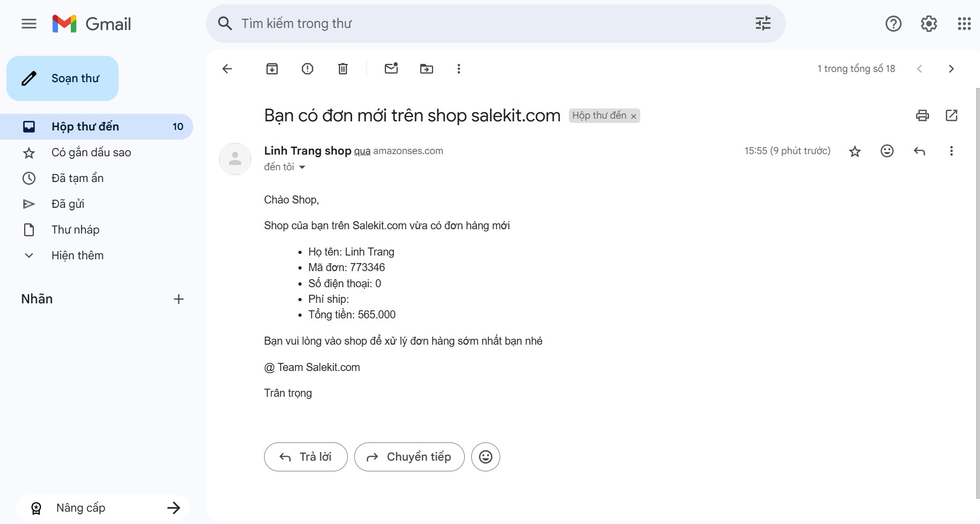Add emoji reaction next to star

tap(887, 151)
